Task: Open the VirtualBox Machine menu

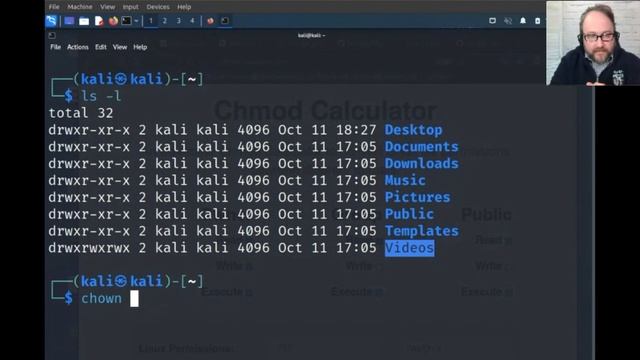Action: tap(80, 7)
